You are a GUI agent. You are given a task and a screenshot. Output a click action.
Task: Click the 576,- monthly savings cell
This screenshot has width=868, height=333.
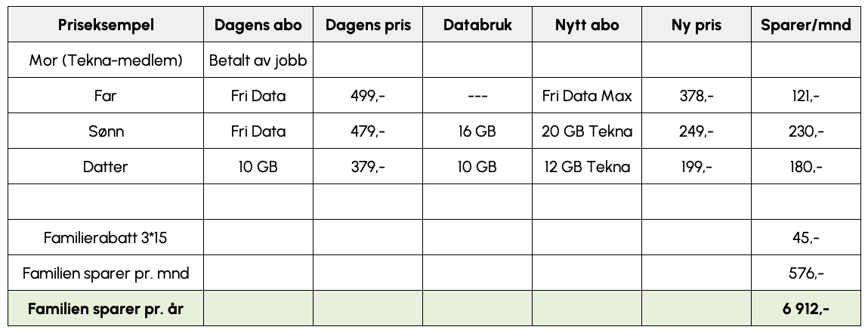coord(805,273)
